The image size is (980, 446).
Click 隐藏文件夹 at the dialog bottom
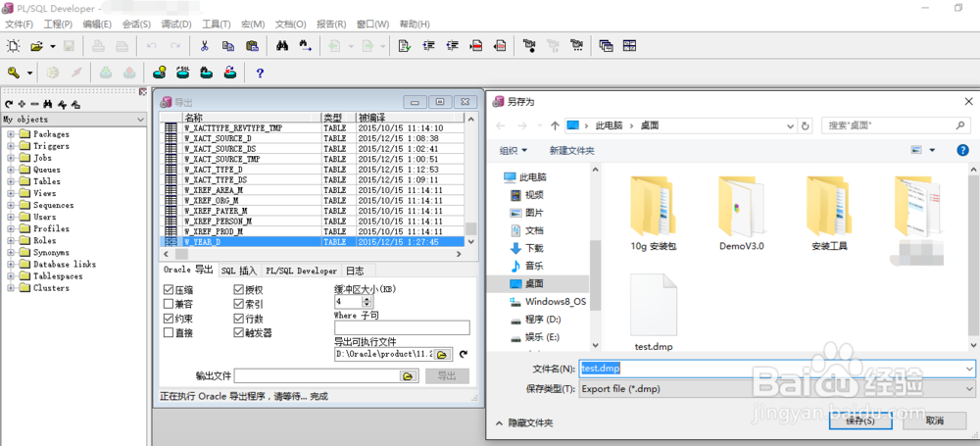click(525, 422)
